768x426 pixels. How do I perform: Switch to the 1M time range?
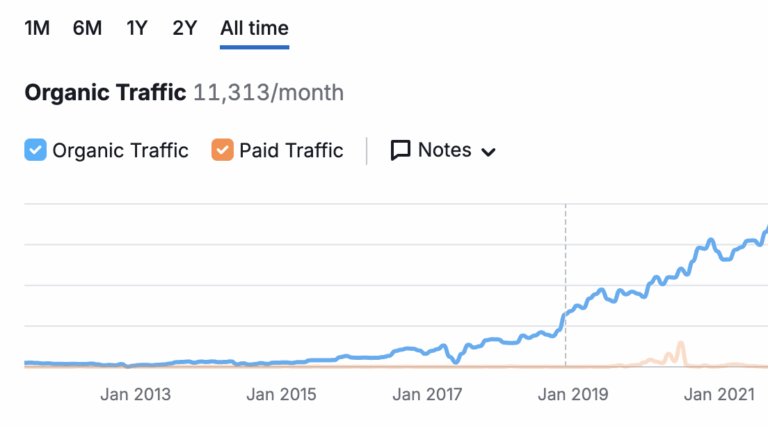(36, 28)
